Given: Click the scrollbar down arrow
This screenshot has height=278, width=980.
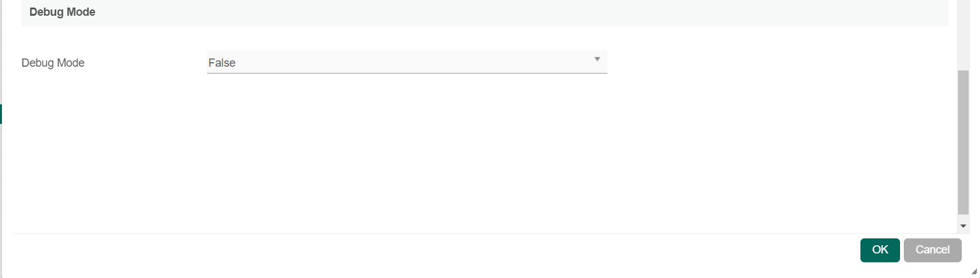Looking at the screenshot, I should (x=963, y=225).
